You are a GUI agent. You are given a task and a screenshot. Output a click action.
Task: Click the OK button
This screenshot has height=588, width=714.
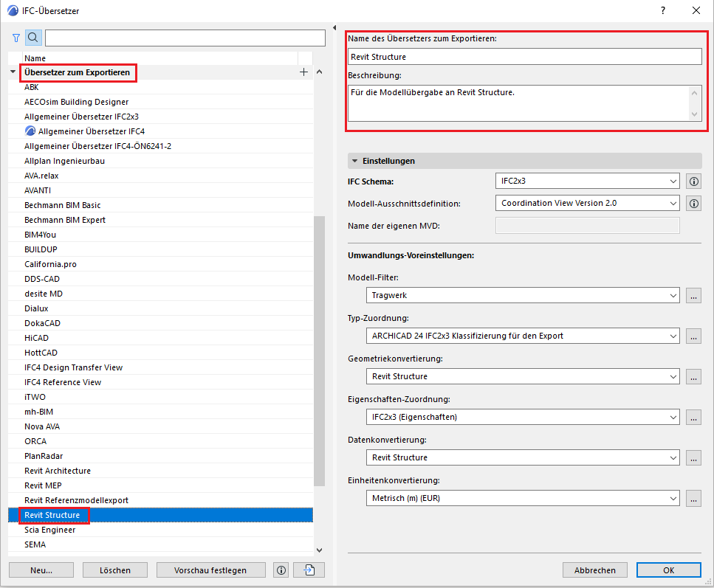pyautogui.click(x=668, y=570)
